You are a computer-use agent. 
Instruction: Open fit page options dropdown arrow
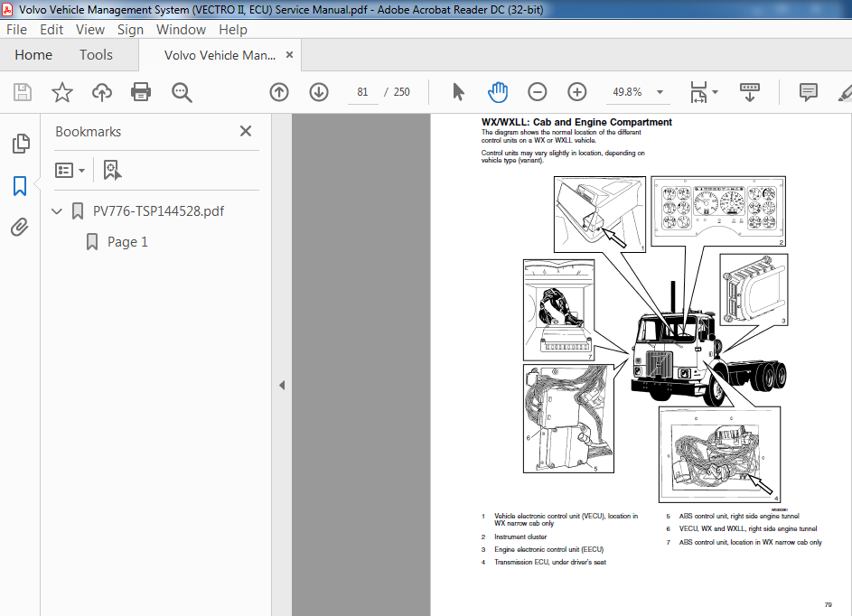point(715,92)
